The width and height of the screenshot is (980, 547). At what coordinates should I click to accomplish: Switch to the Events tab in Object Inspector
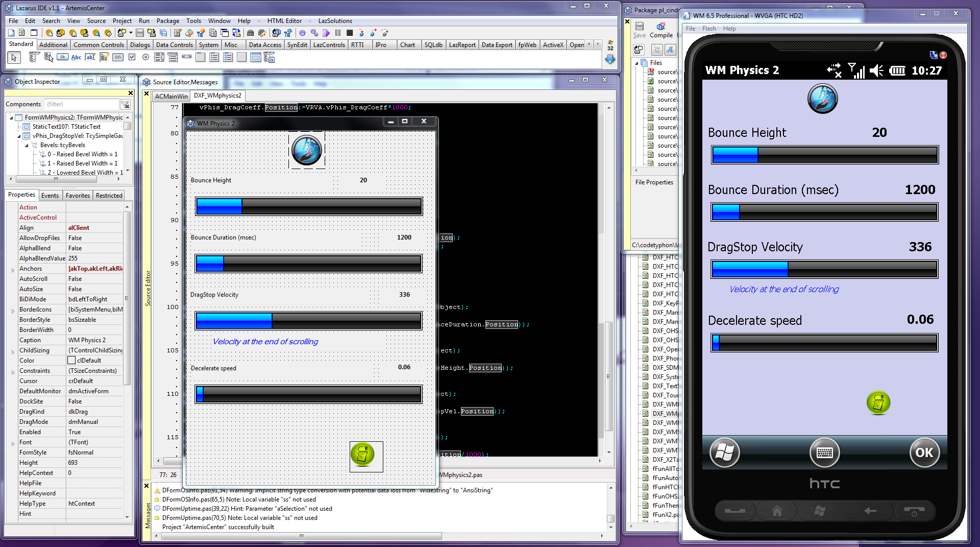[50, 195]
